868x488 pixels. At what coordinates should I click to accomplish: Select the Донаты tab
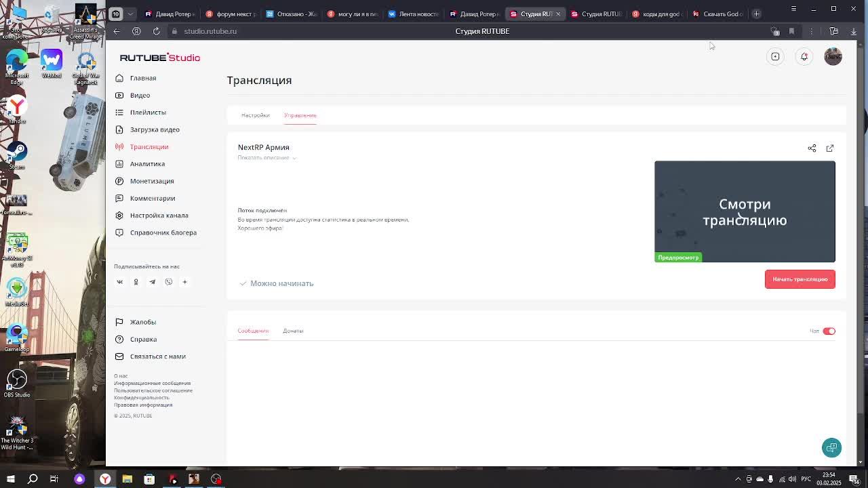(293, 331)
